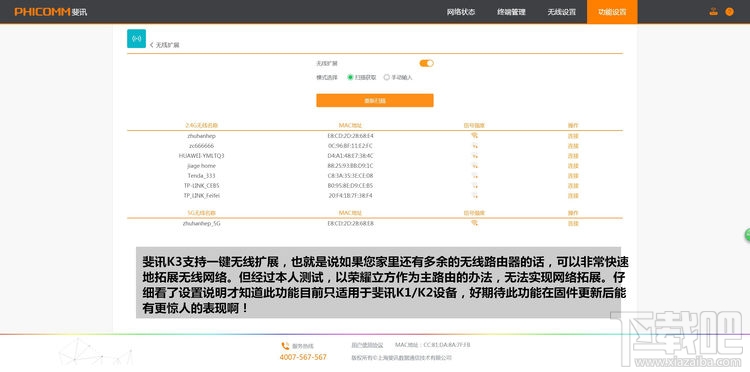Click the orange 重新扫描 button
Image resolution: width=750 pixels, height=372 pixels.
[375, 100]
